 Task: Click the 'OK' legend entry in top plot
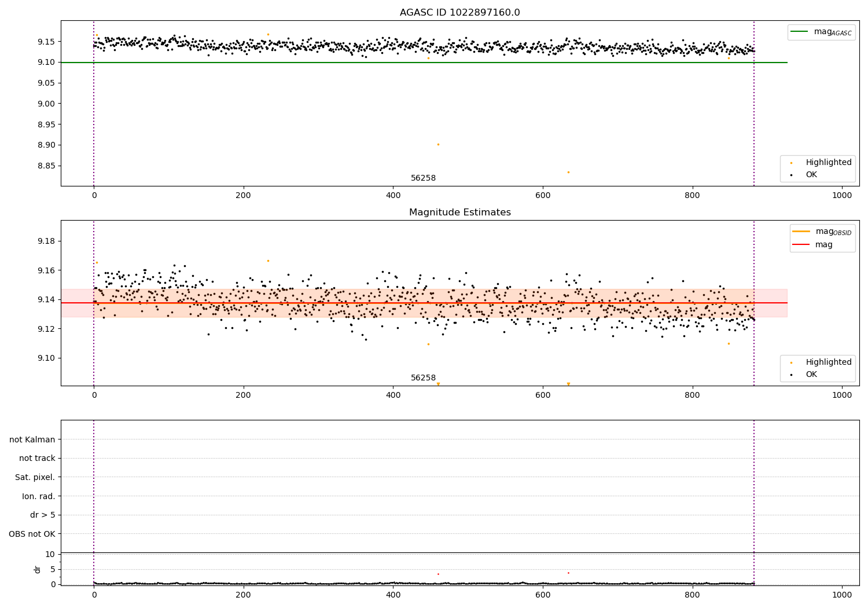tap(804, 175)
